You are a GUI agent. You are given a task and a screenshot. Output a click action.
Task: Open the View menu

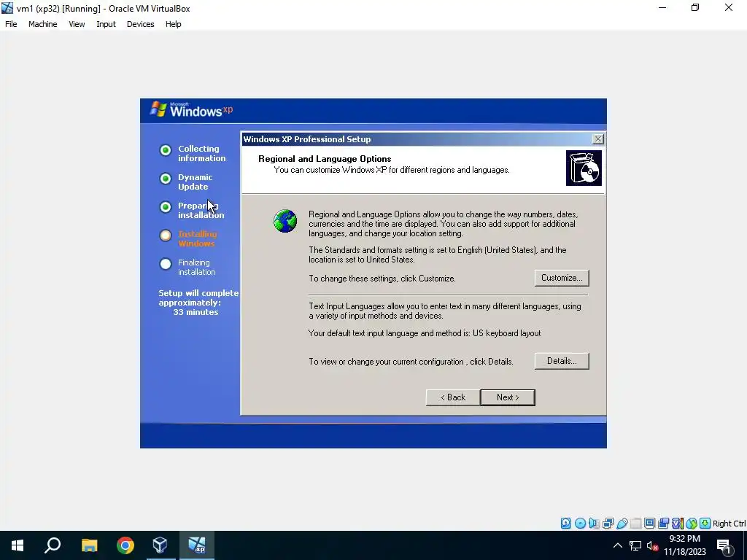pyautogui.click(x=77, y=24)
